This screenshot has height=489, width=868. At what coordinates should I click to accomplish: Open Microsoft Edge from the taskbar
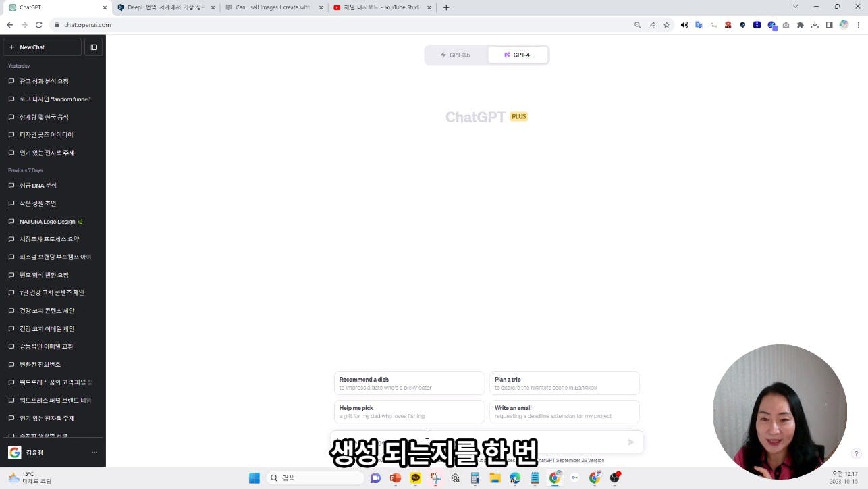pos(515,478)
